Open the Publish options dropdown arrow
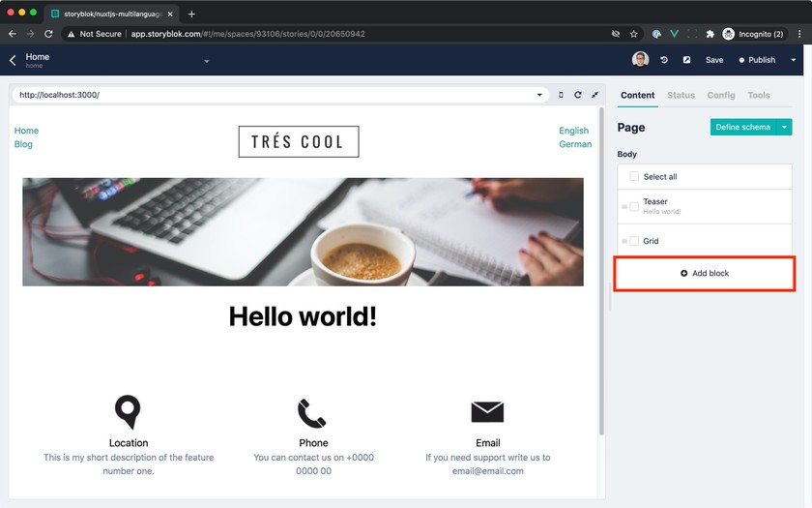 [793, 60]
